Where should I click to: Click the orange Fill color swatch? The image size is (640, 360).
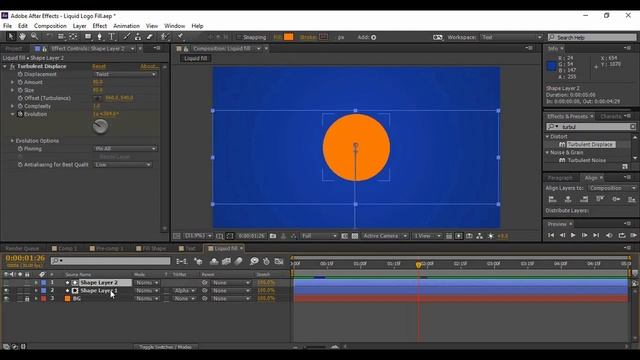pos(289,37)
